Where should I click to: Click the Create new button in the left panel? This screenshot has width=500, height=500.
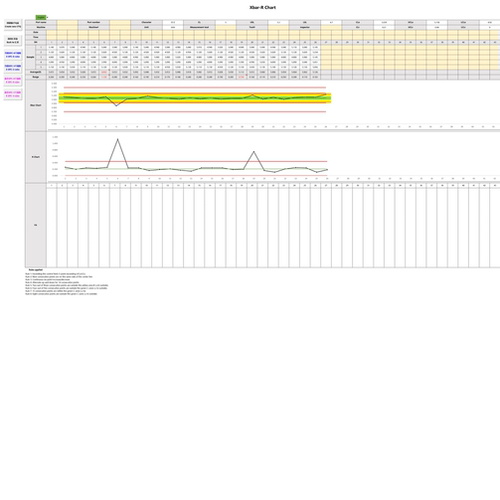tap(13, 25)
